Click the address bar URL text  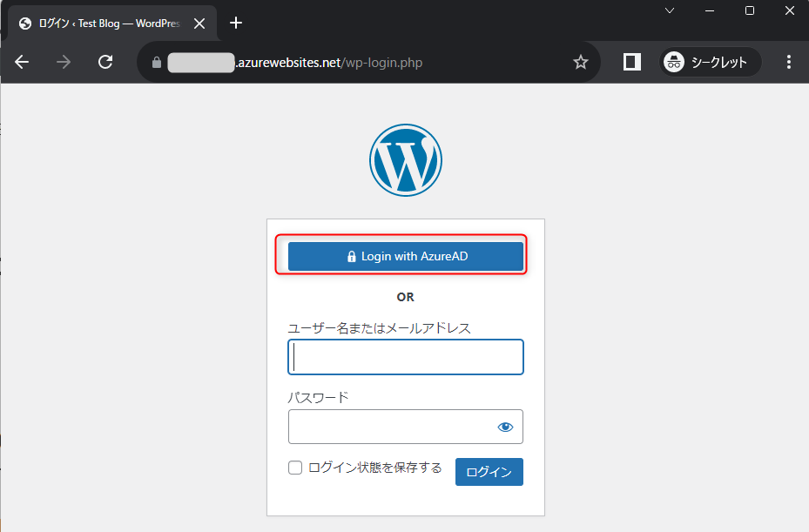(x=329, y=63)
